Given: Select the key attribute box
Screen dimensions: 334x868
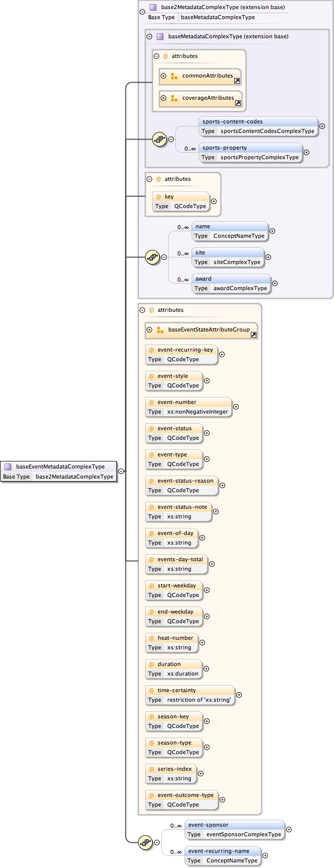Looking at the screenshot, I should pos(181,201).
